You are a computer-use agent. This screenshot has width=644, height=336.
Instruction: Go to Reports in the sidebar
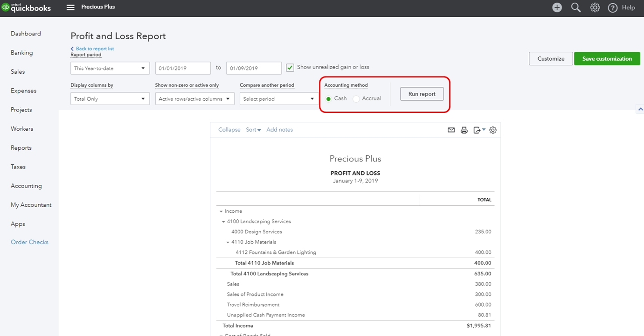click(21, 148)
